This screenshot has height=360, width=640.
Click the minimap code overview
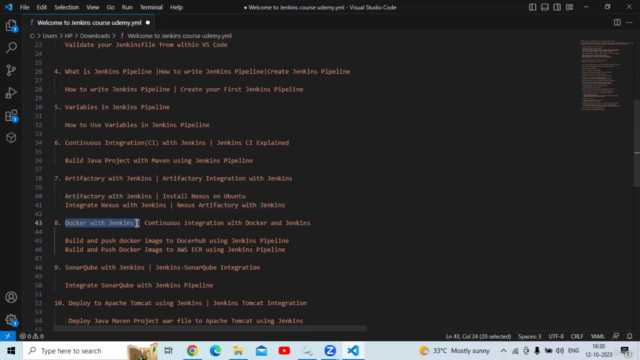point(606,76)
